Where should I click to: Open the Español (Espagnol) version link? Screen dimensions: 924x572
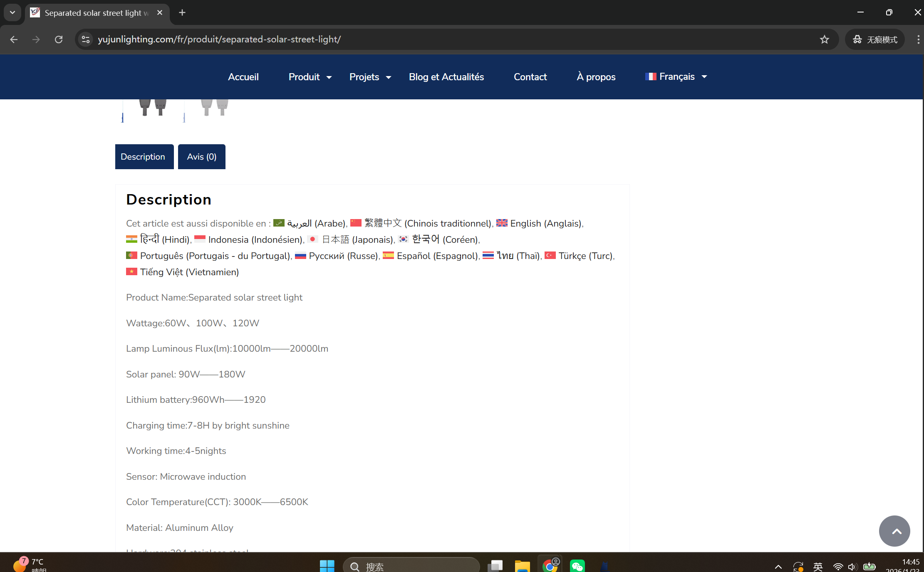436,256
